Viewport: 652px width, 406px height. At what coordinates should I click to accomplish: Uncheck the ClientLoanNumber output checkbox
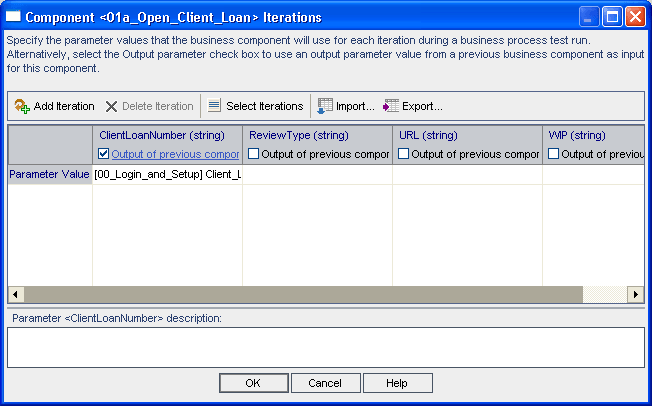click(104, 154)
